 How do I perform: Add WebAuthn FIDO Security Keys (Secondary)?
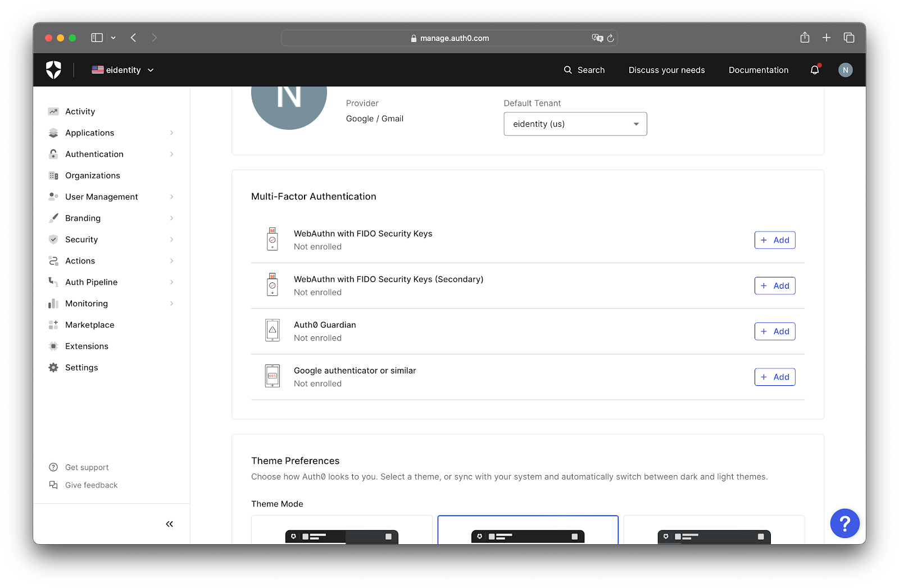point(775,286)
